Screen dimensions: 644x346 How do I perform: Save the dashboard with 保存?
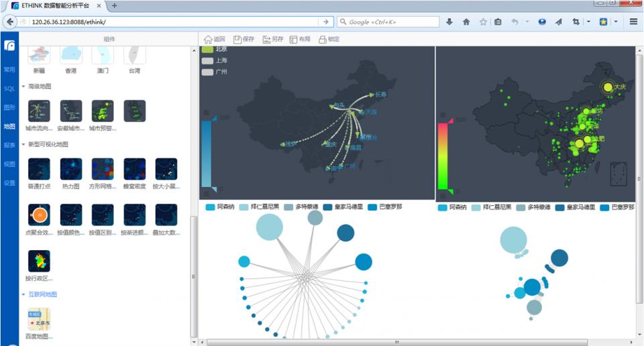[x=244, y=40]
